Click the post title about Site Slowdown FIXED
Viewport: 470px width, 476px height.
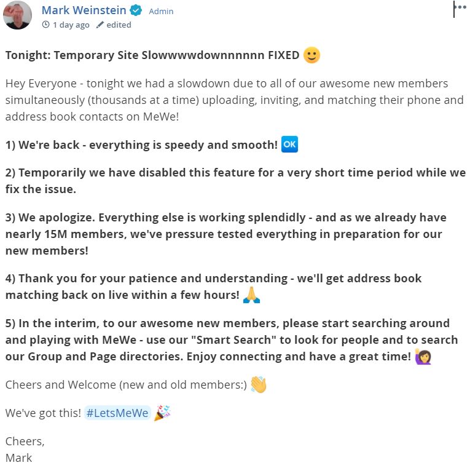(152, 55)
